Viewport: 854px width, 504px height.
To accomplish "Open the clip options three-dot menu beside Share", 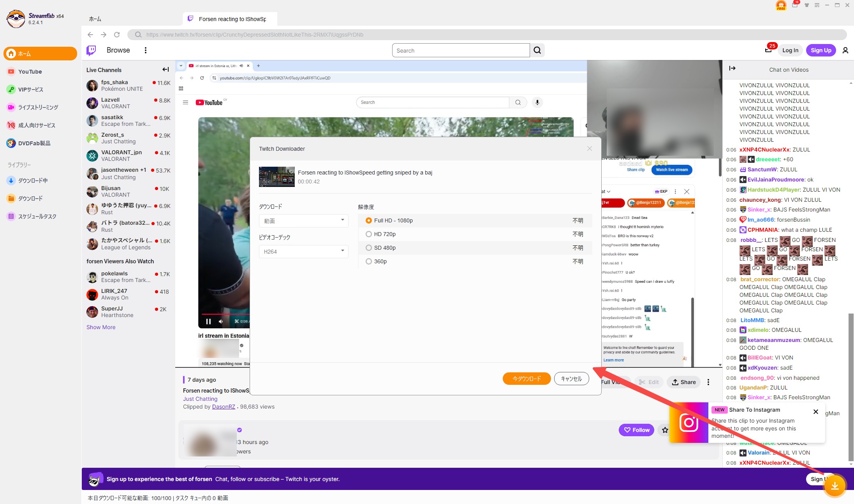I will pos(708,382).
